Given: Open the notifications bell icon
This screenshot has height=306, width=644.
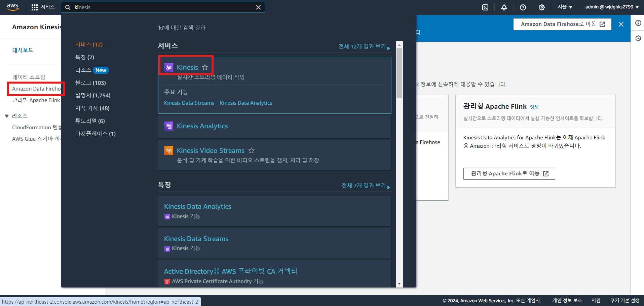Looking at the screenshot, I should pos(504,7).
